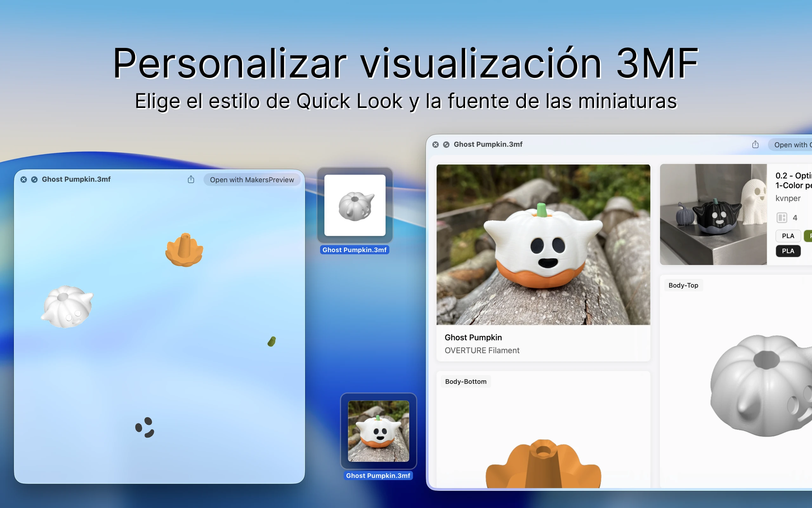
Task: Click the Body-Bottom label
Action: tap(466, 382)
